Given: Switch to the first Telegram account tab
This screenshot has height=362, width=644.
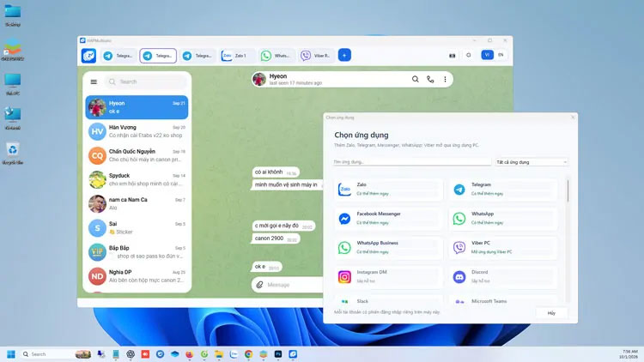Looking at the screenshot, I should [x=118, y=56].
